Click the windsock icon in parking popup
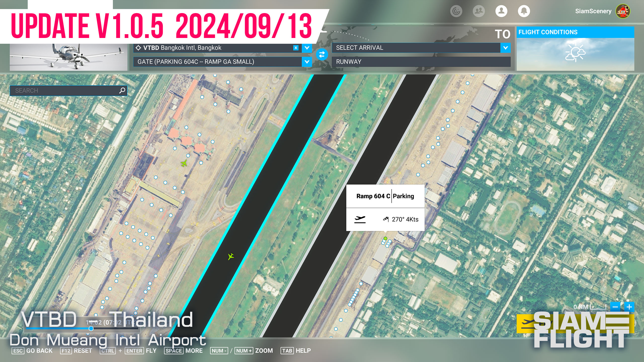644x362 pixels. point(386,219)
